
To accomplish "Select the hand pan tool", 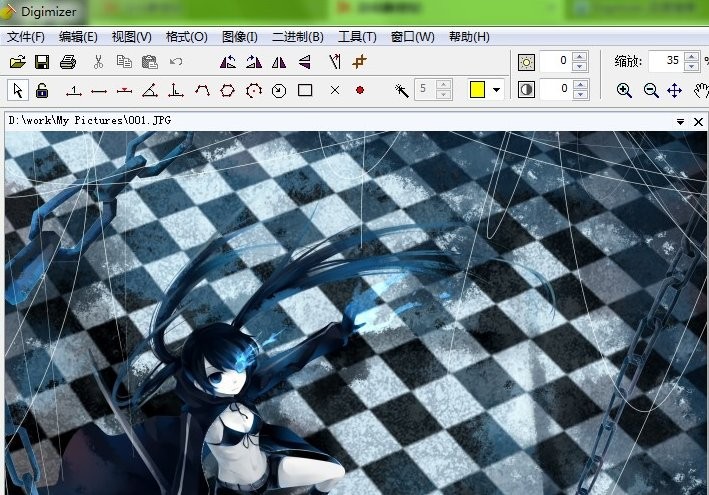I will coord(700,90).
